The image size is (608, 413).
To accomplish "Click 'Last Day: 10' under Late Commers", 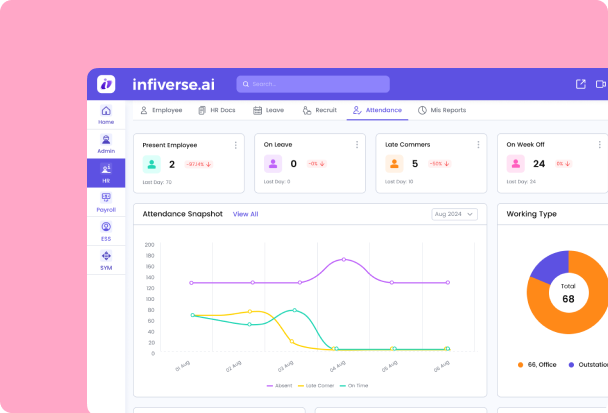I will pos(399,181).
